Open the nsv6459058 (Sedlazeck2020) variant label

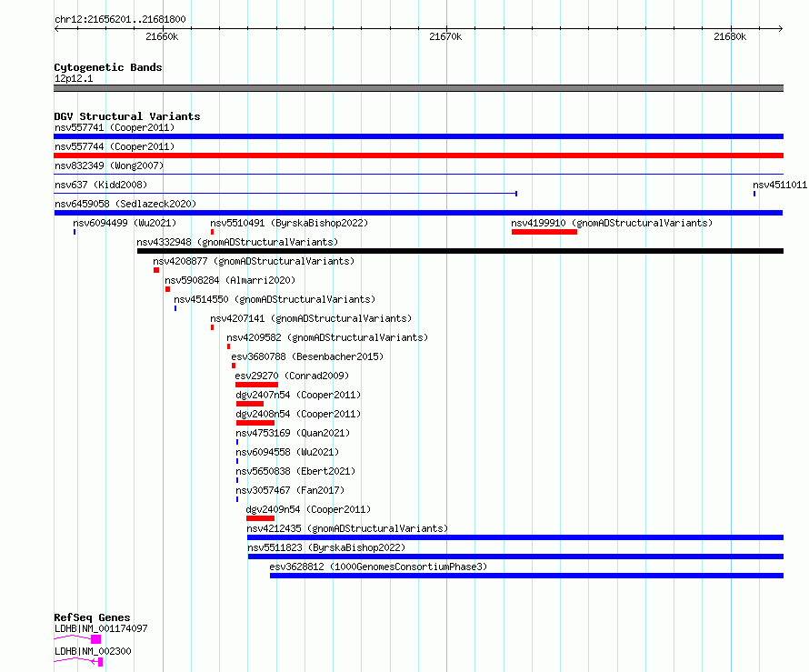tap(125, 204)
